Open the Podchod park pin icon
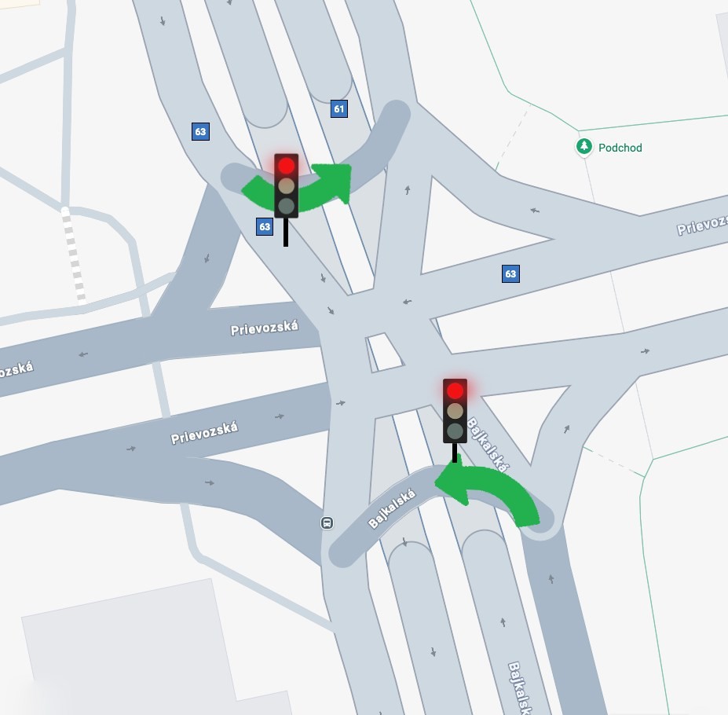 click(584, 147)
